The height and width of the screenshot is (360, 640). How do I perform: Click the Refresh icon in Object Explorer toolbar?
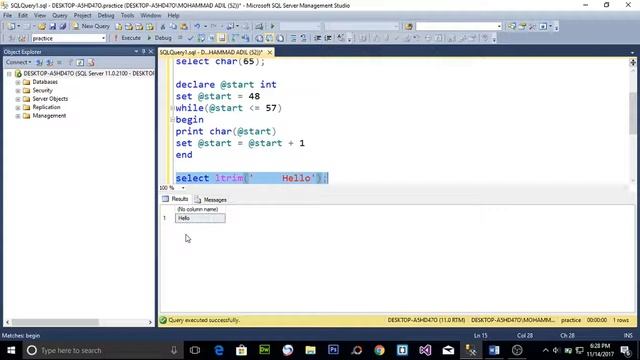(80, 62)
